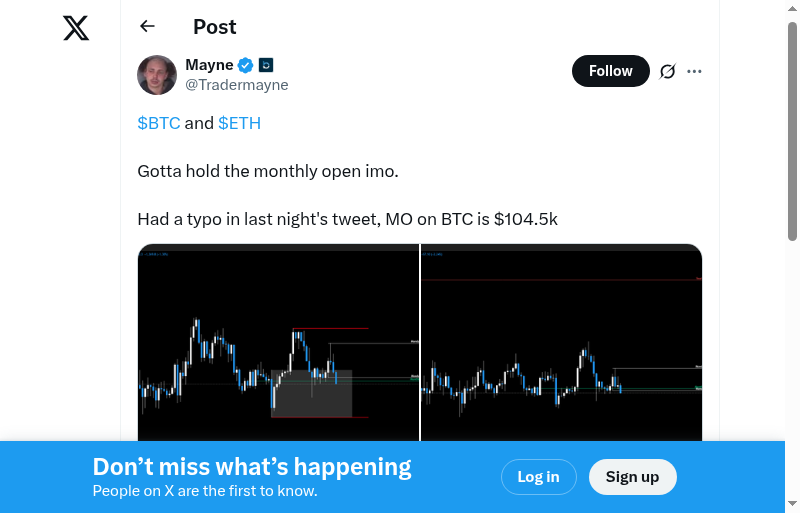Click the vertical scrollbar thumb
This screenshot has height=513, width=800.
[792, 130]
